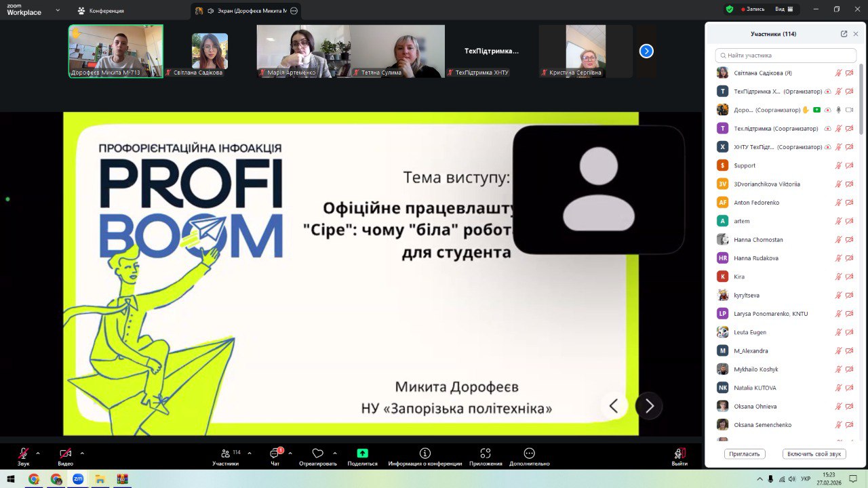
Task: Open More options (Дополнительно) icon
Action: tap(530, 453)
